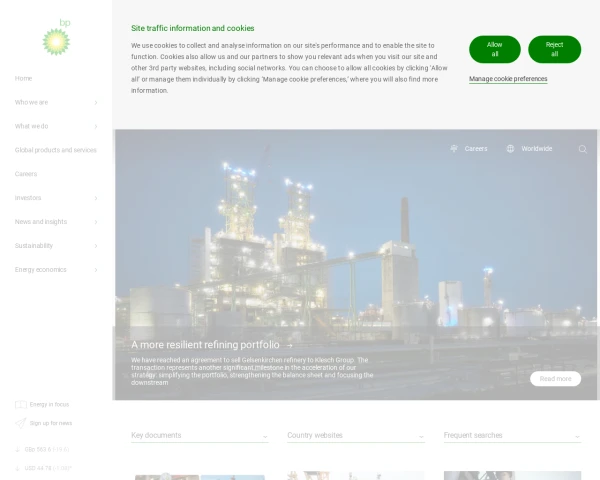
Task: Click the paper plane sign-up icon
Action: [21, 423]
